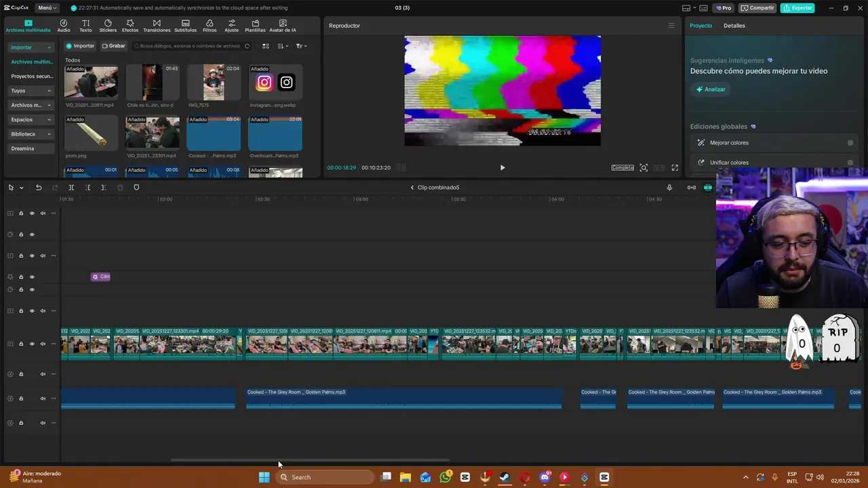The height and width of the screenshot is (488, 868).
Task: Open the Efectos panel
Action: (x=130, y=26)
